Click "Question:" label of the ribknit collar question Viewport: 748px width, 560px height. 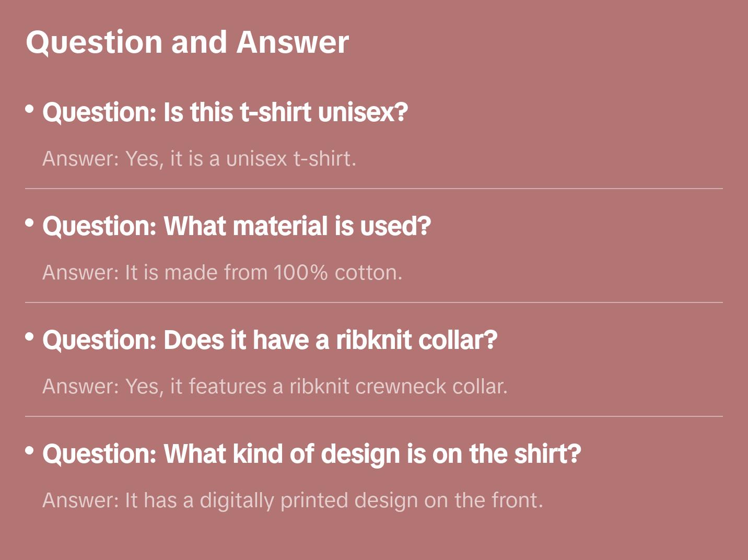pos(100,340)
